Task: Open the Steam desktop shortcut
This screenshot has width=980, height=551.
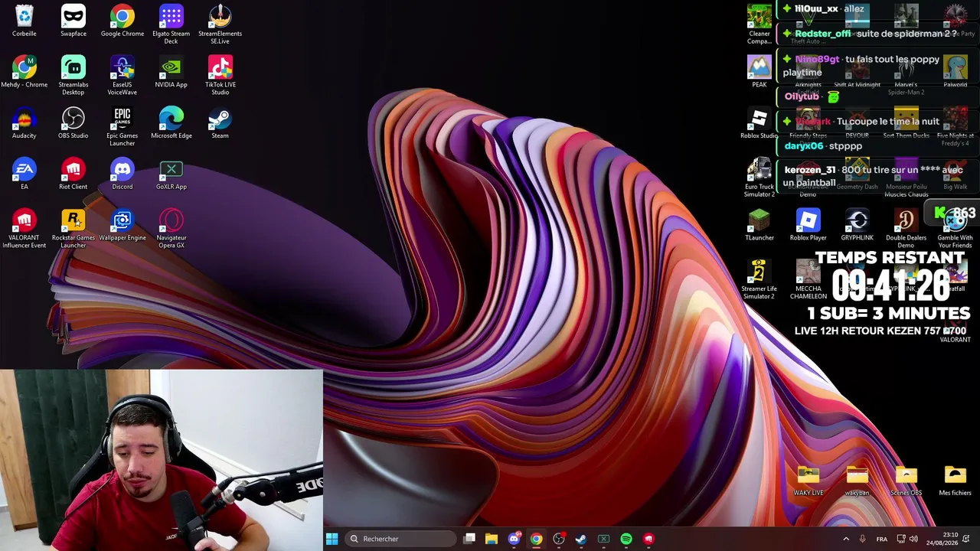Action: coord(220,123)
